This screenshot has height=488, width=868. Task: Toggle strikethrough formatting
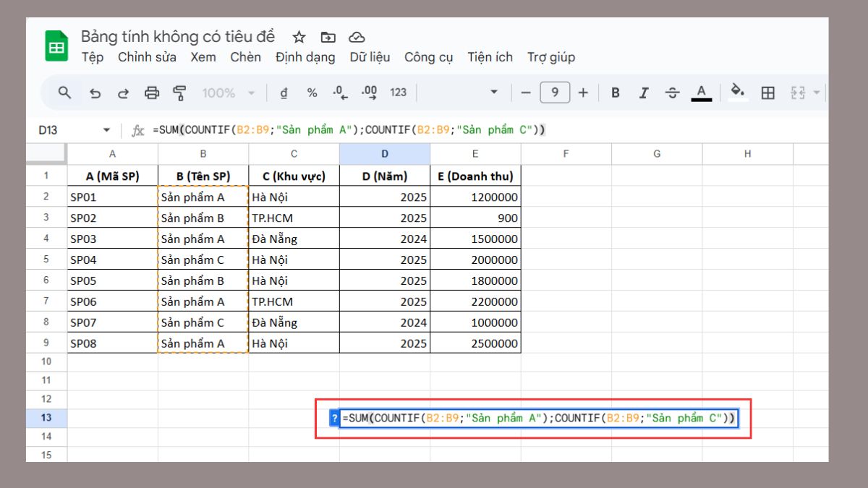click(672, 93)
